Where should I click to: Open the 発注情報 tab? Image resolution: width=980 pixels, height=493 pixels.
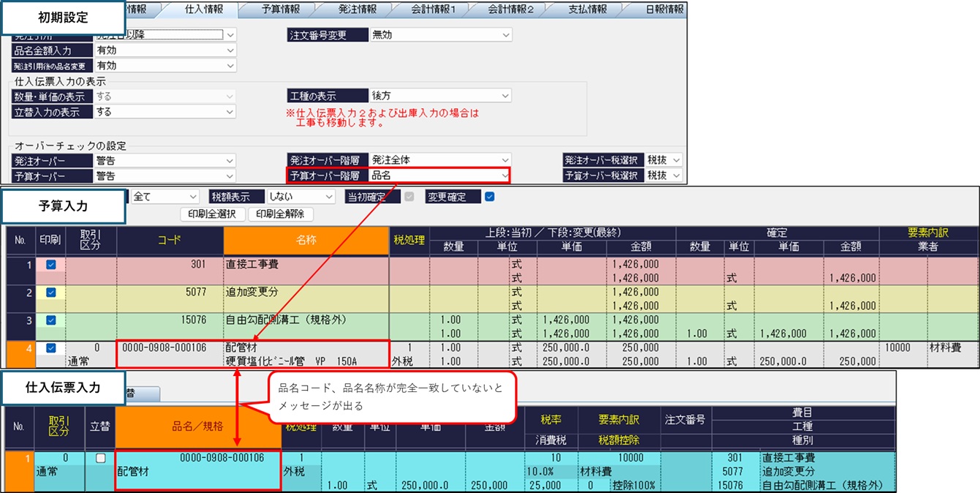click(x=356, y=10)
